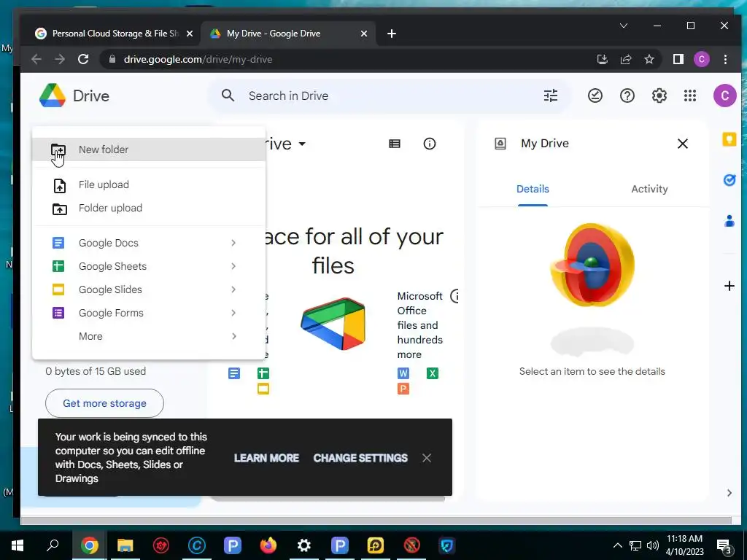
Task: Close the My Drive browser tab
Action: point(363,34)
